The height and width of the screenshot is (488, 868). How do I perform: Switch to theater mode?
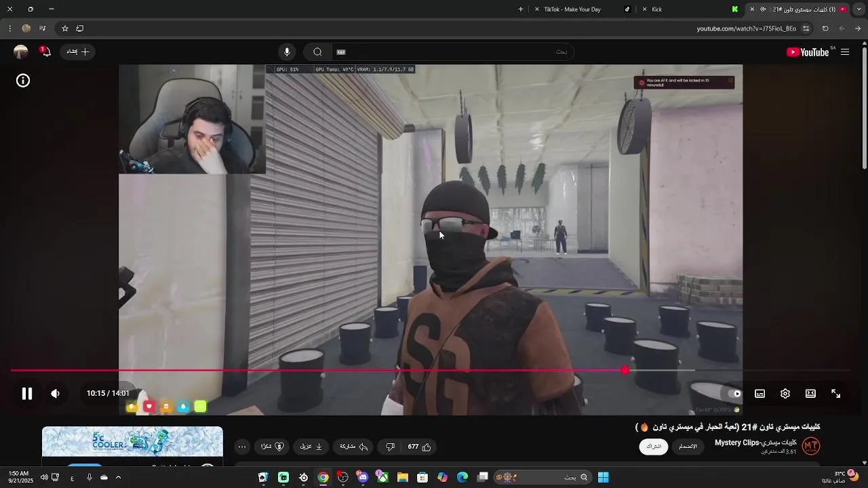(x=810, y=394)
